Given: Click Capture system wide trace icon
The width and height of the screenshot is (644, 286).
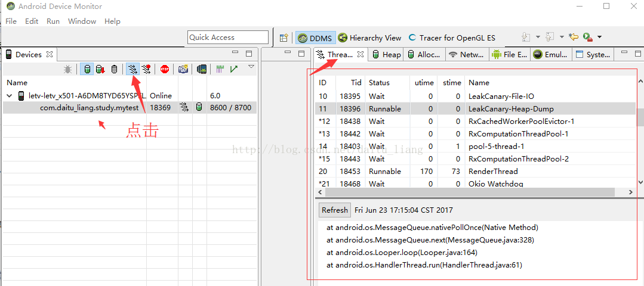Looking at the screenshot, I should pyautogui.click(x=220, y=69).
